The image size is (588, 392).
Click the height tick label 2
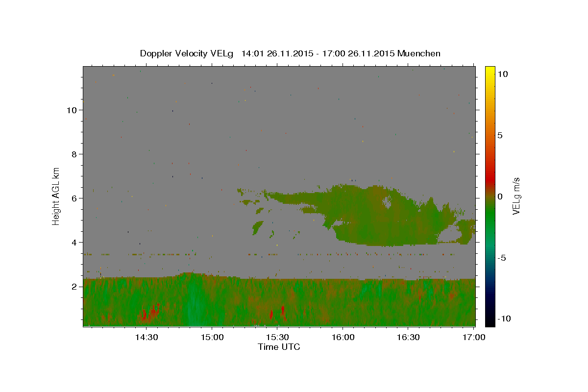75,287
